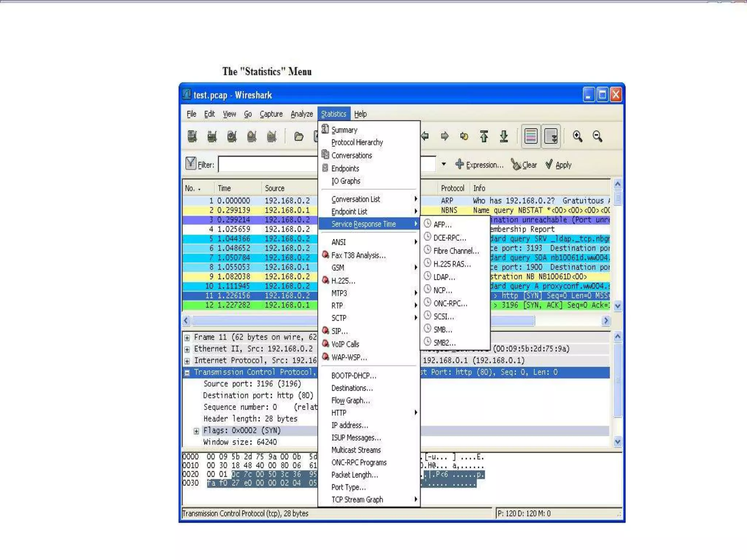This screenshot has height=560, width=747.
Task: Open a capture file via folder icon
Action: [x=299, y=136]
